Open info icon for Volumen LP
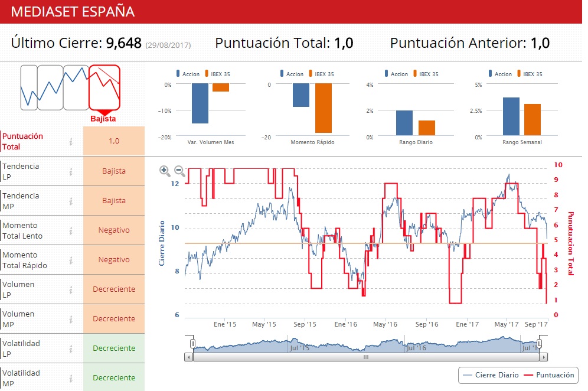 pos(71,289)
